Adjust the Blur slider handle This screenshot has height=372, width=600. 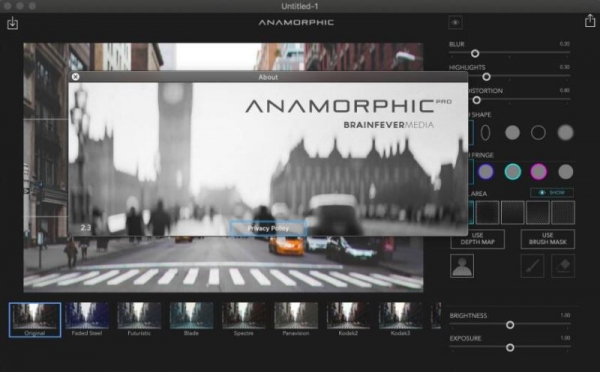click(475, 54)
